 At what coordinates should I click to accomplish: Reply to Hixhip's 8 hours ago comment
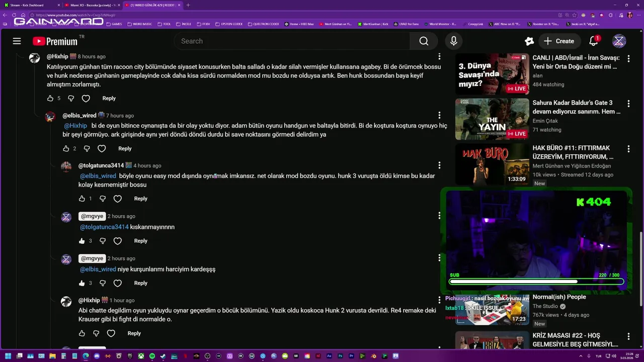[109, 99]
